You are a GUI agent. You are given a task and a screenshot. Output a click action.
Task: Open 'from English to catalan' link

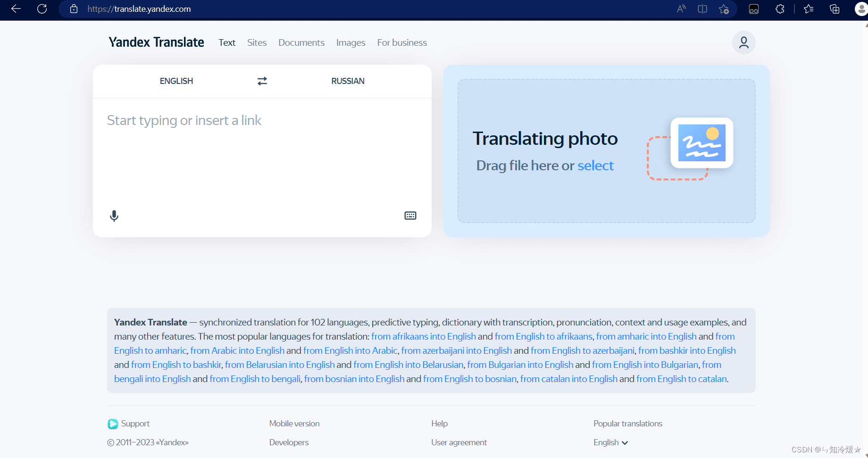pos(682,379)
